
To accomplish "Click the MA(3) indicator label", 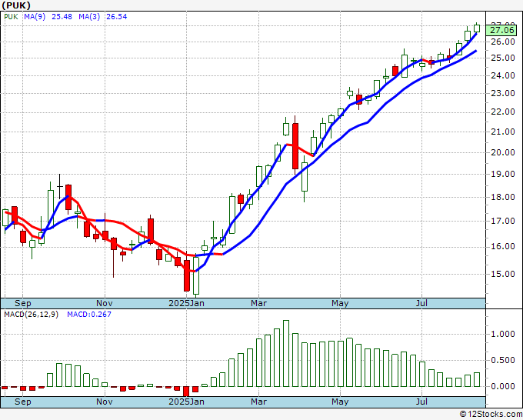I will [89, 17].
